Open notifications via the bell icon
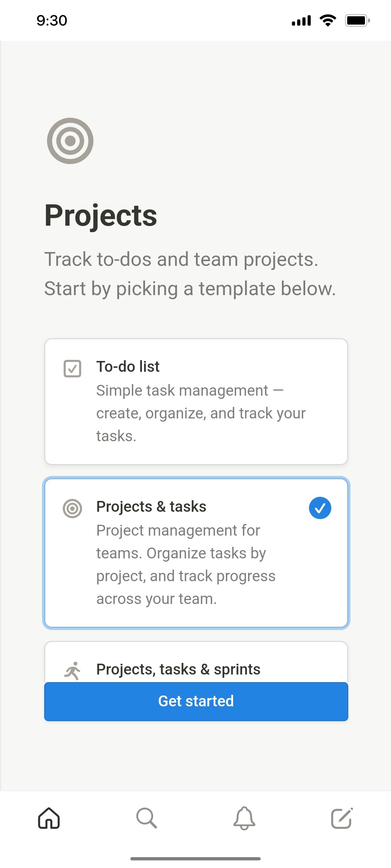This screenshot has width=391, height=868. point(244,818)
